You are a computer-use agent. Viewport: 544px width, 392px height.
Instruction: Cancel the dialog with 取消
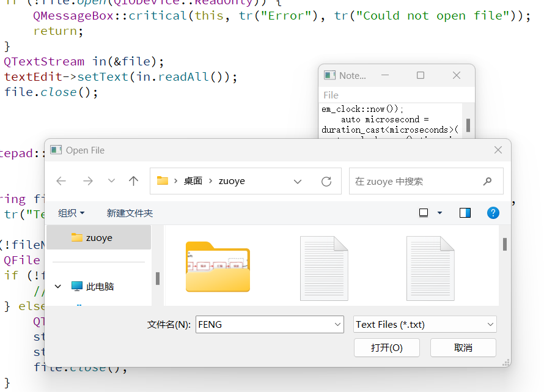[x=463, y=347]
